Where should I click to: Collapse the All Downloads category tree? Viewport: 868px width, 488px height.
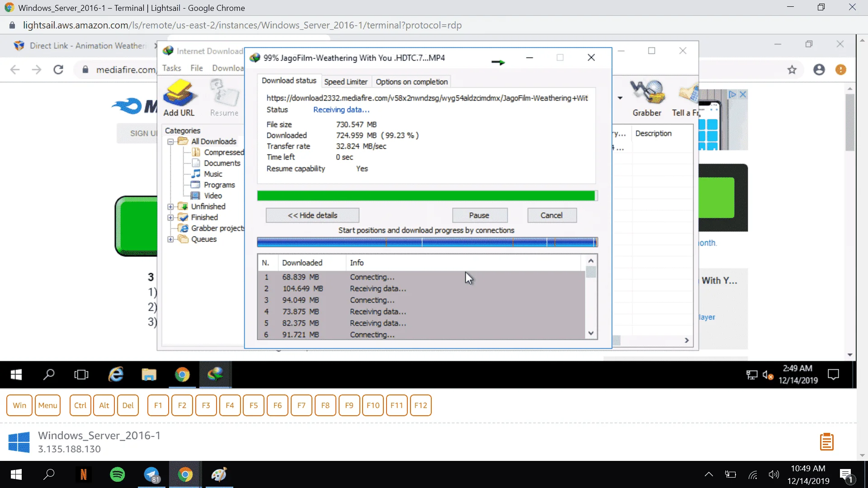coord(170,142)
